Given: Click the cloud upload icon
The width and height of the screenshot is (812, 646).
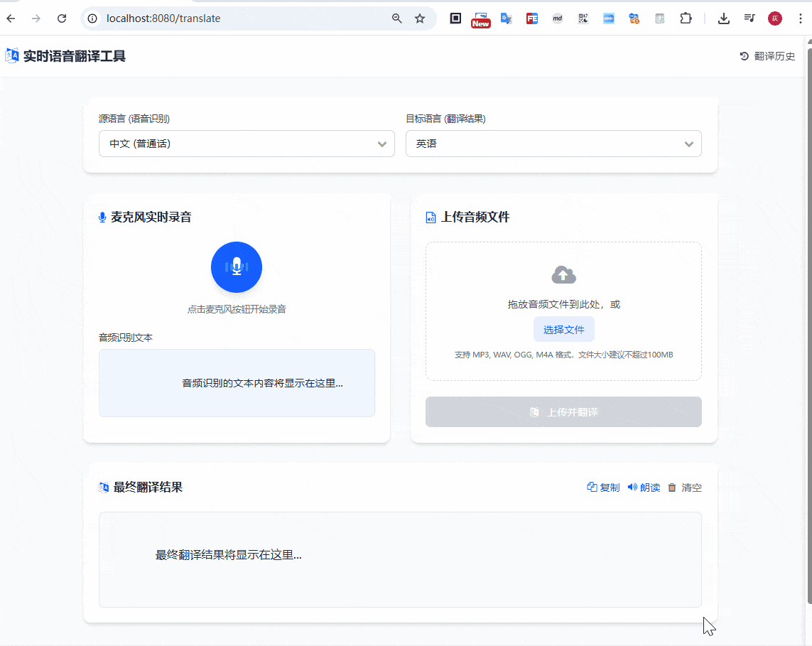Looking at the screenshot, I should [563, 275].
